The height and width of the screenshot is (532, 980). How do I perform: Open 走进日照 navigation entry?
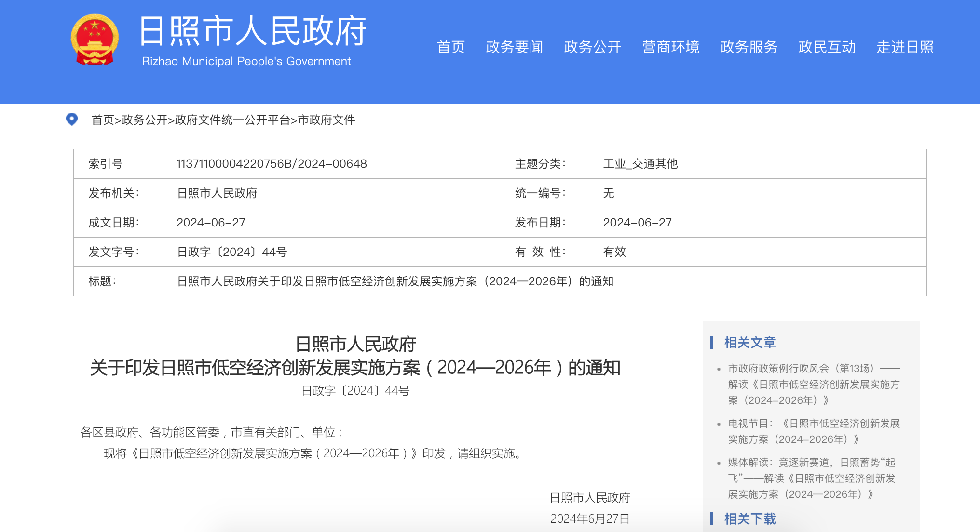pyautogui.click(x=905, y=47)
